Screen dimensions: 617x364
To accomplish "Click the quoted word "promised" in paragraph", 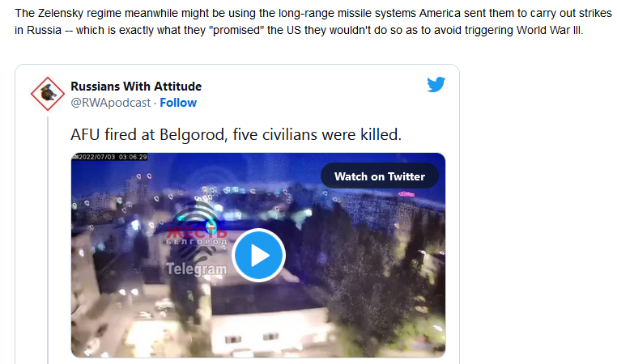I will tap(238, 30).
